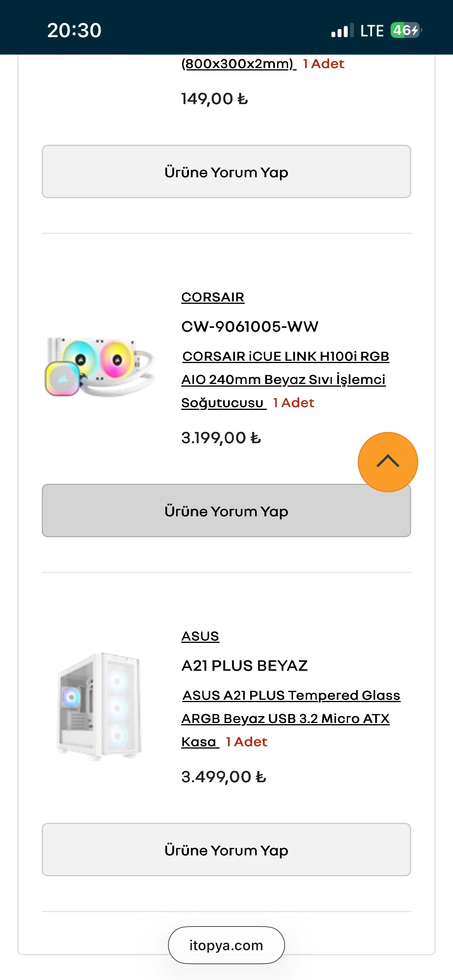The image size is (453, 980).
Task: Tap the 3.199,00 ₺ price
Action: coord(221,438)
